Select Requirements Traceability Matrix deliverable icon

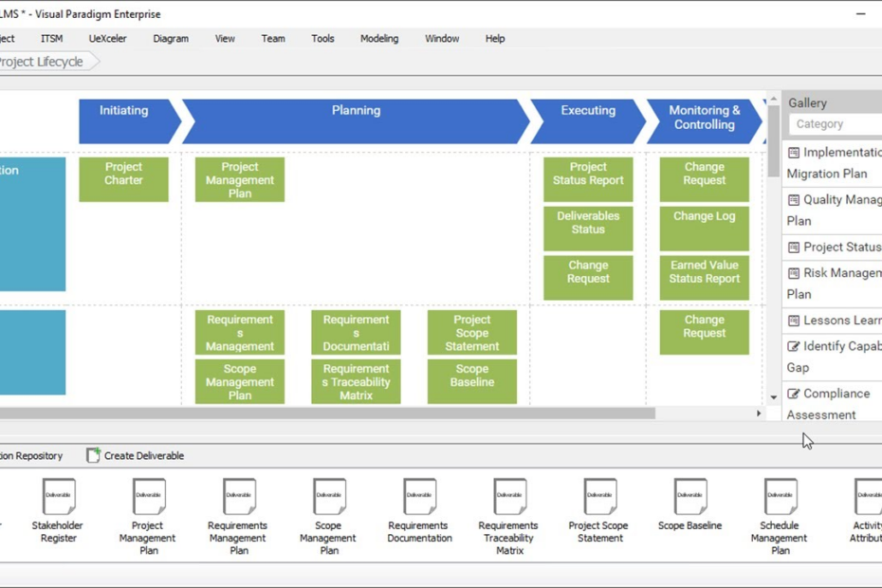coord(509,497)
